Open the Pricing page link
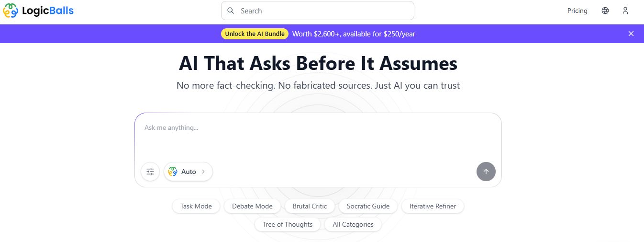Screen dimensions: 644x242 pyautogui.click(x=577, y=11)
